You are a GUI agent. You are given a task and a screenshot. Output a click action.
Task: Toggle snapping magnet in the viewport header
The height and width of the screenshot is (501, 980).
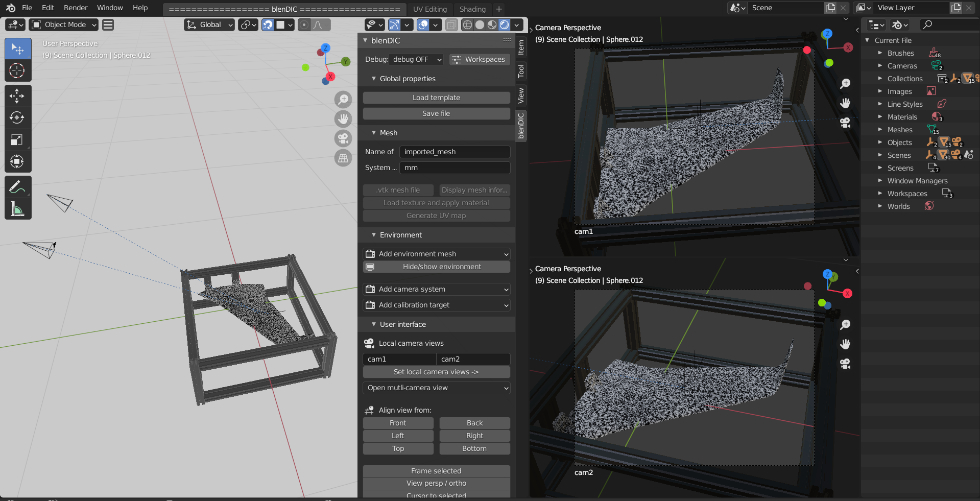click(x=268, y=25)
